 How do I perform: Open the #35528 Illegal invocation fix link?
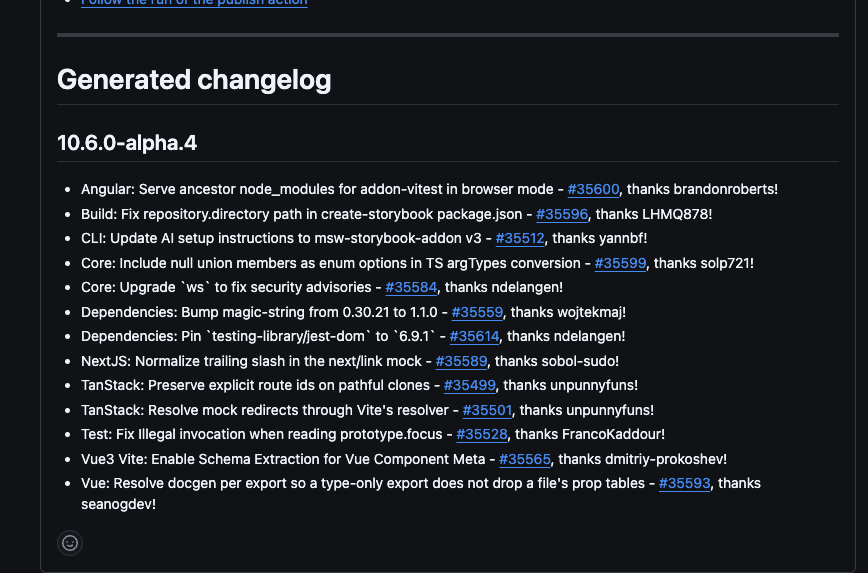[482, 435]
